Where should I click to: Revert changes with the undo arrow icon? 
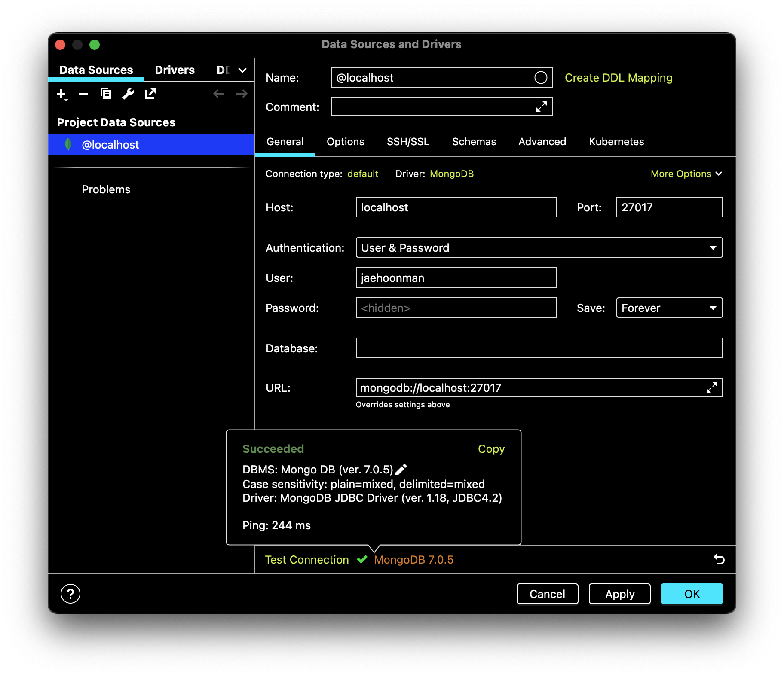719,559
